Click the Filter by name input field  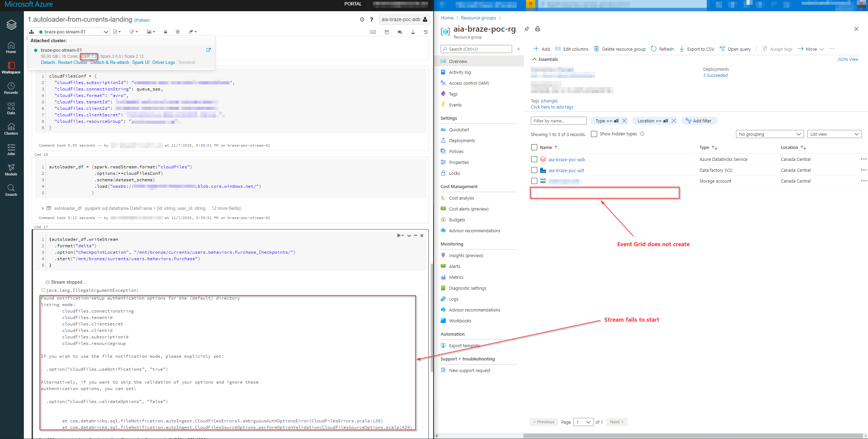[558, 121]
